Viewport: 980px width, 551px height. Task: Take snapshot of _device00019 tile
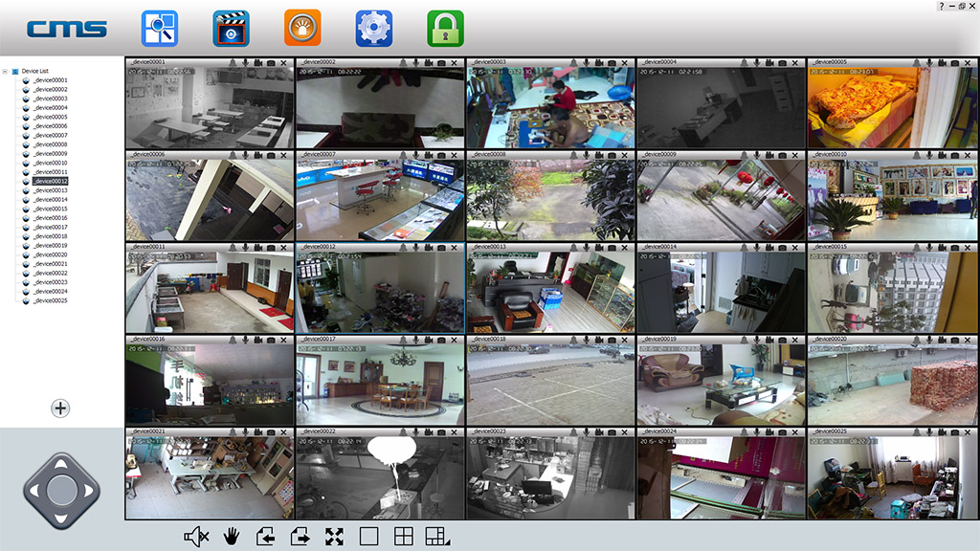782,340
